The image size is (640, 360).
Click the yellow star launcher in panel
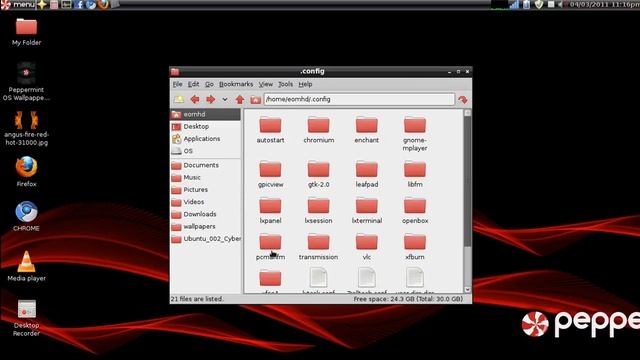pyautogui.click(x=42, y=4)
